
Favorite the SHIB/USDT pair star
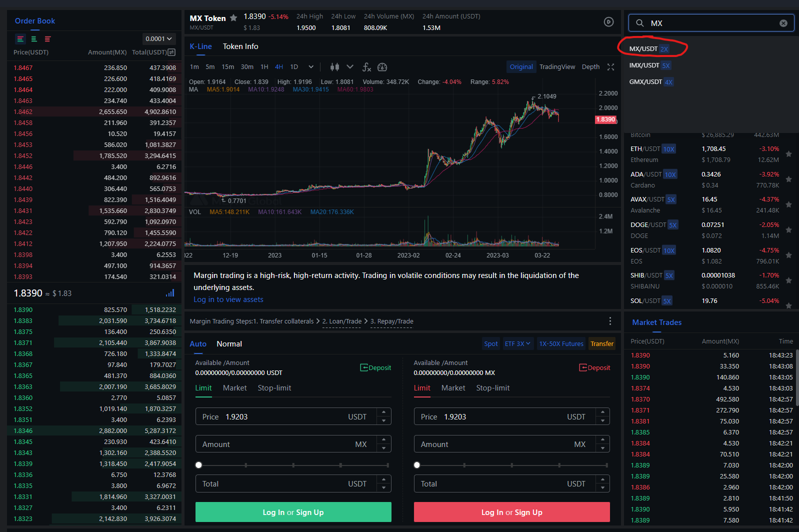pos(788,280)
